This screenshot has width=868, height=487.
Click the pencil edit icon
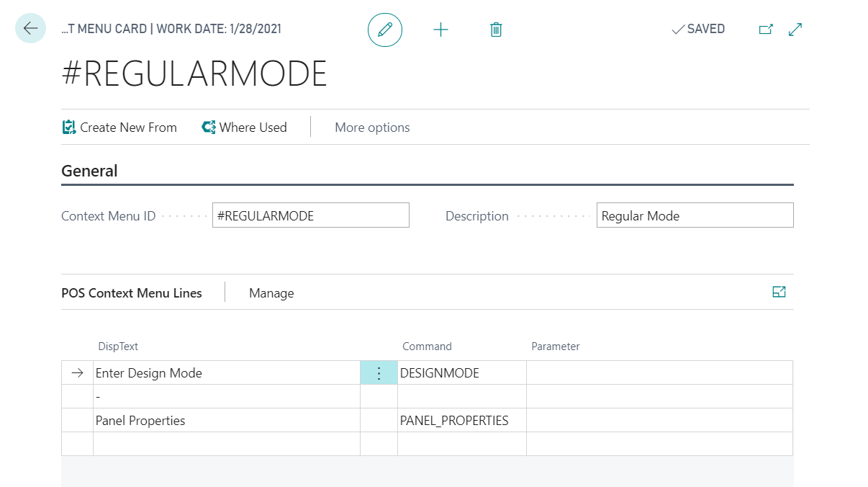pos(385,30)
